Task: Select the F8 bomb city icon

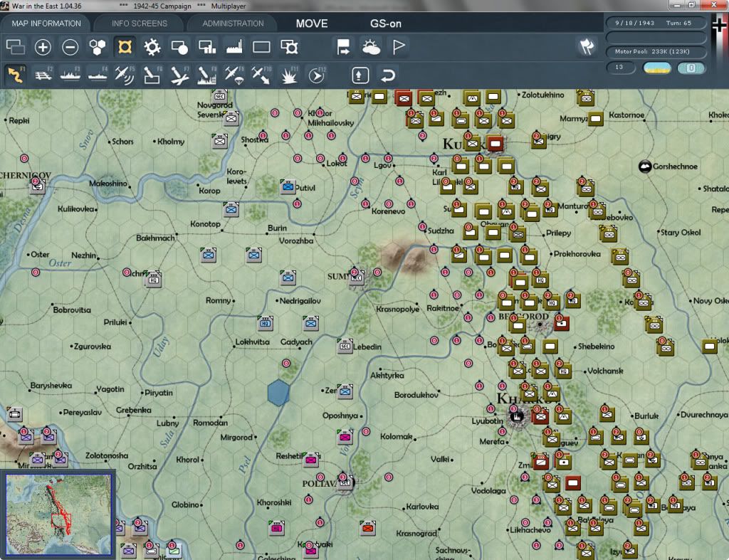Action: pos(207,75)
